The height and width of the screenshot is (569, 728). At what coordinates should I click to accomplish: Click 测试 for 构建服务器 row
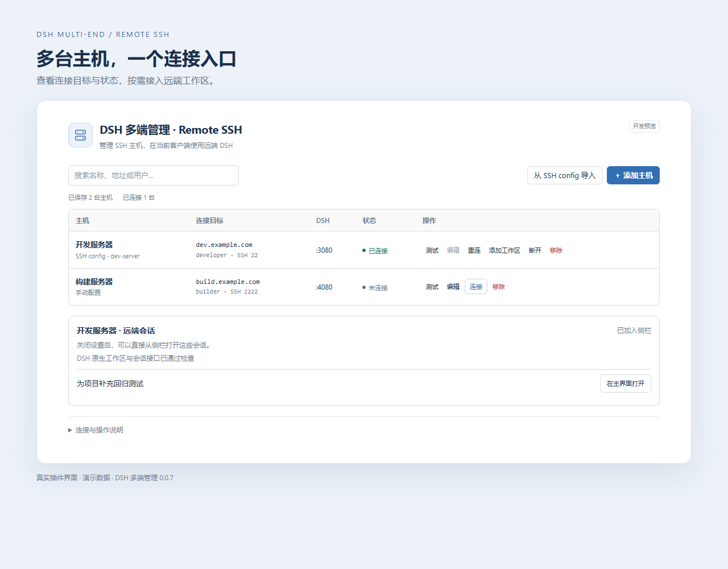[x=432, y=287]
